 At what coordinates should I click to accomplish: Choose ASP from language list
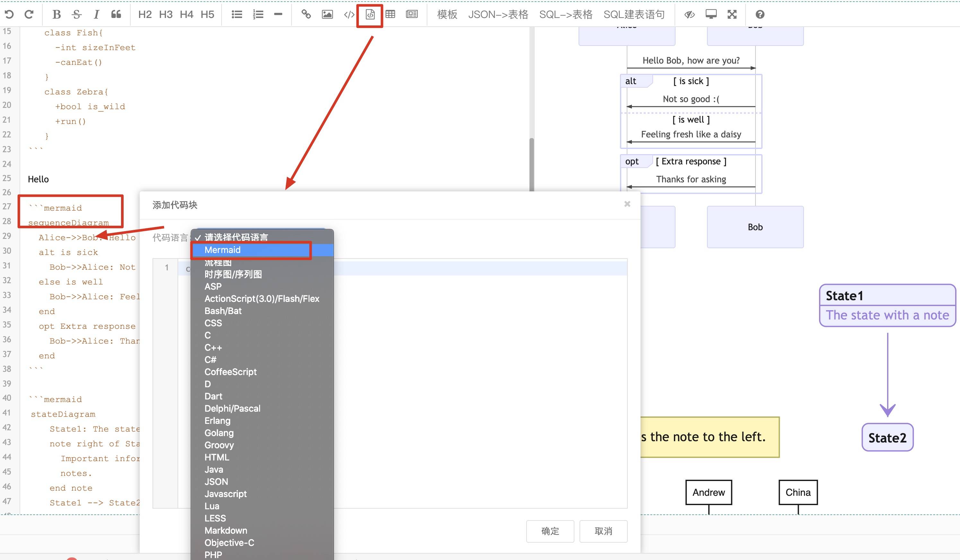click(x=262, y=286)
